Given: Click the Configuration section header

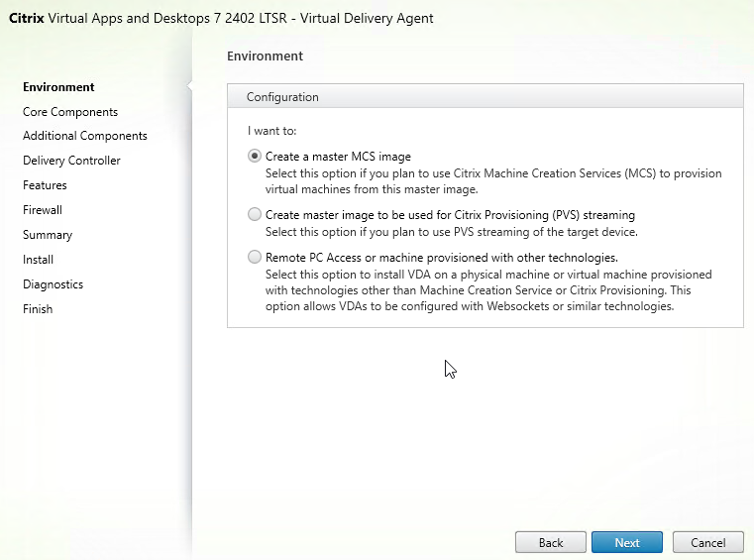Looking at the screenshot, I should 485,96.
